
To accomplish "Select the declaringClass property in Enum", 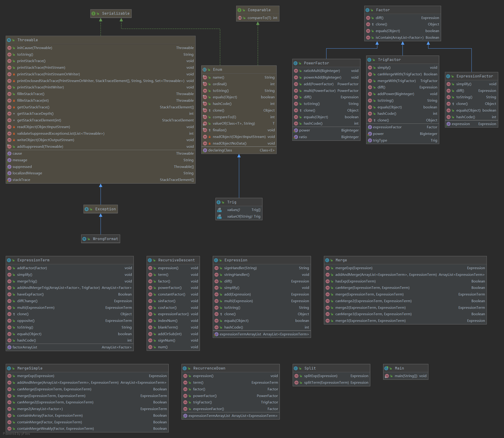I will tap(220, 150).
